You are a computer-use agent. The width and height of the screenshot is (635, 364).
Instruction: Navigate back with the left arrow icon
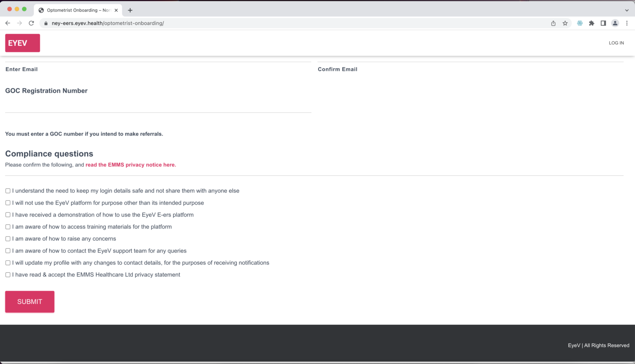point(7,23)
